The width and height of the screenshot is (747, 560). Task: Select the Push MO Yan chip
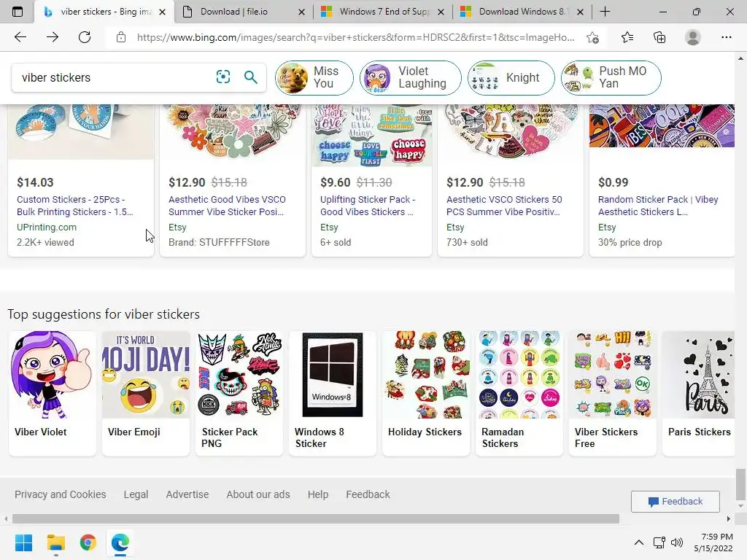(x=611, y=77)
